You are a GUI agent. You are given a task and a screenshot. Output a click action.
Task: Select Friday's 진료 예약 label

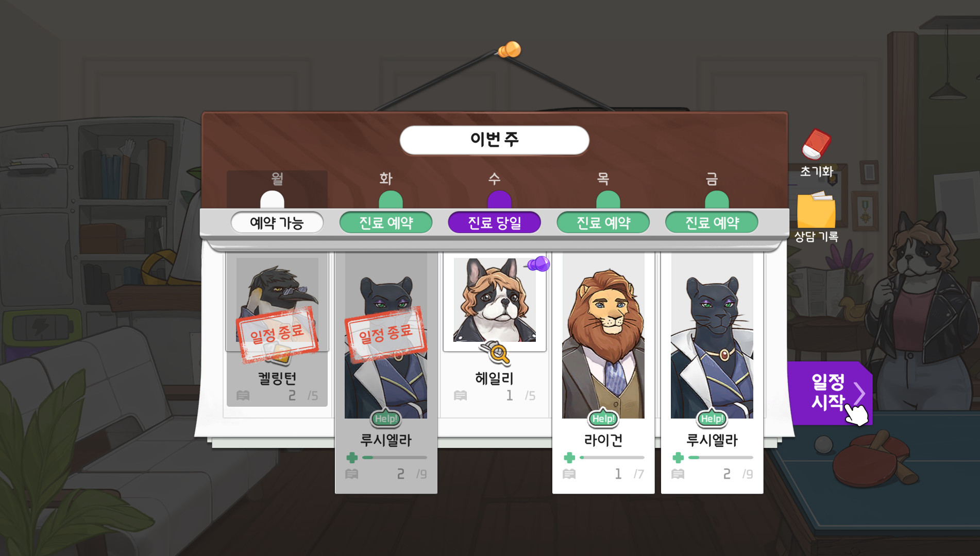click(x=712, y=222)
